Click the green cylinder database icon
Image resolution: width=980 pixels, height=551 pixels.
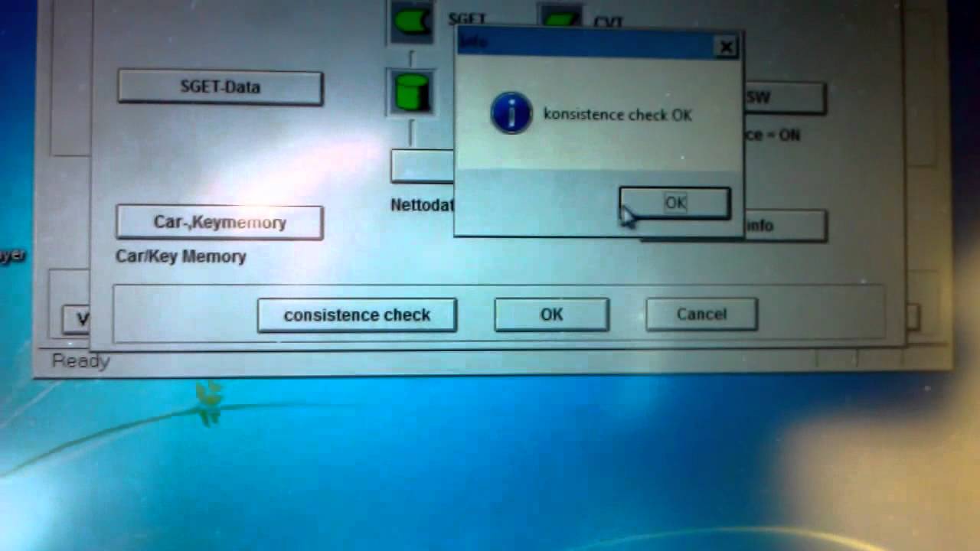pyautogui.click(x=412, y=91)
